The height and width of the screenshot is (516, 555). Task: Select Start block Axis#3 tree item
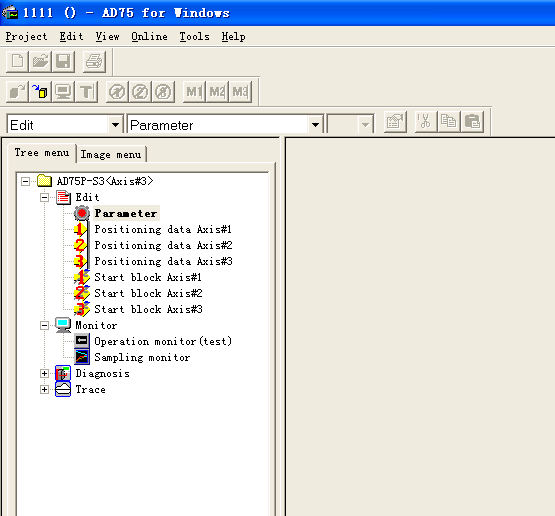pos(148,309)
